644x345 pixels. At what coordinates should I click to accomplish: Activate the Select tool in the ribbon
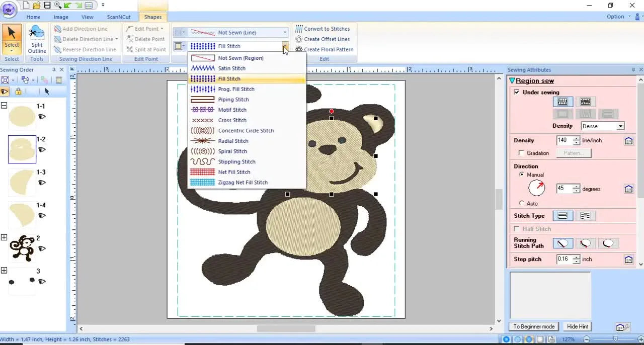pyautogui.click(x=12, y=38)
